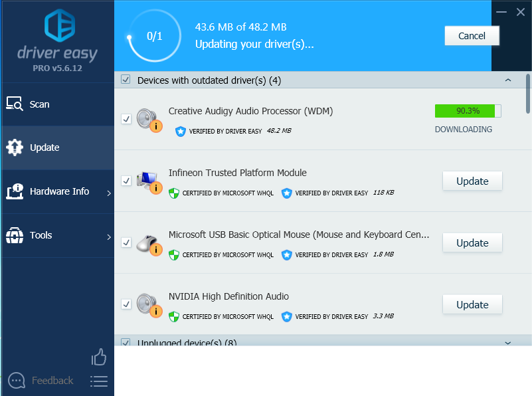532x396 pixels.
Task: Click the Tools toolbox icon in sidebar
Action: coord(14,235)
